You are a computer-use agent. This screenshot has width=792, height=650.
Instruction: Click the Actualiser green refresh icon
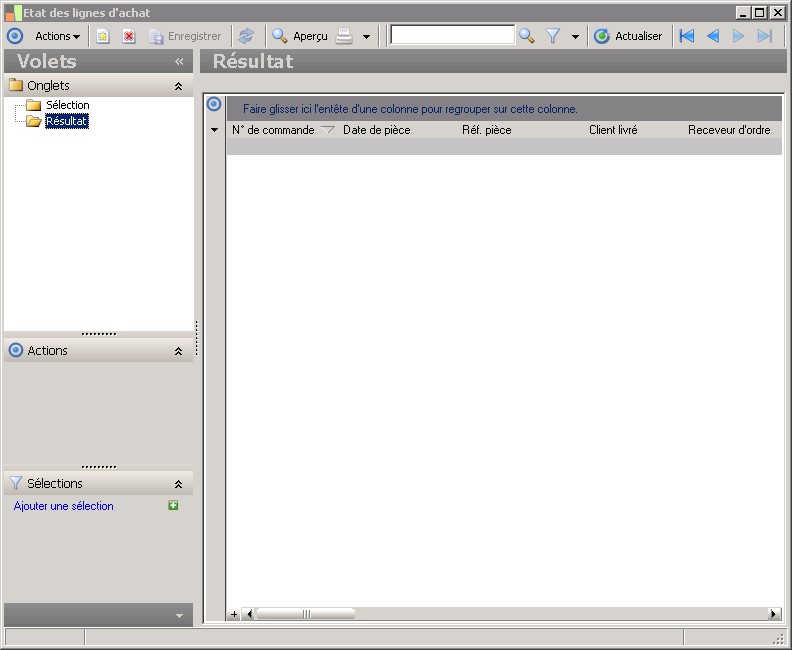(602, 36)
